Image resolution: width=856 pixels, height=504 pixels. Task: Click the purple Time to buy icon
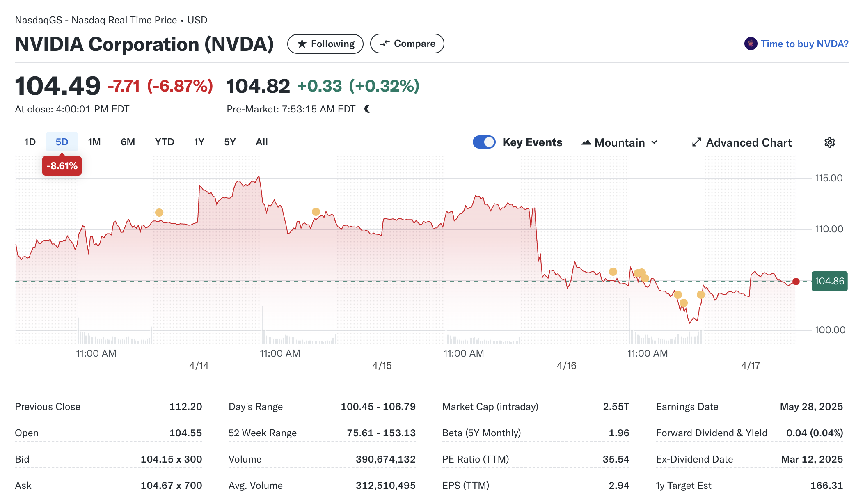(x=751, y=44)
